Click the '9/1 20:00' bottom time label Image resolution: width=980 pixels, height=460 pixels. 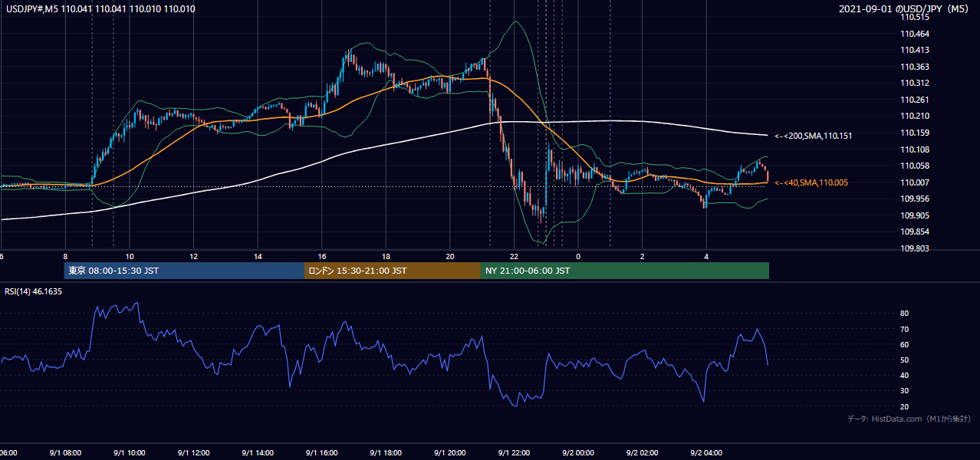point(449,453)
